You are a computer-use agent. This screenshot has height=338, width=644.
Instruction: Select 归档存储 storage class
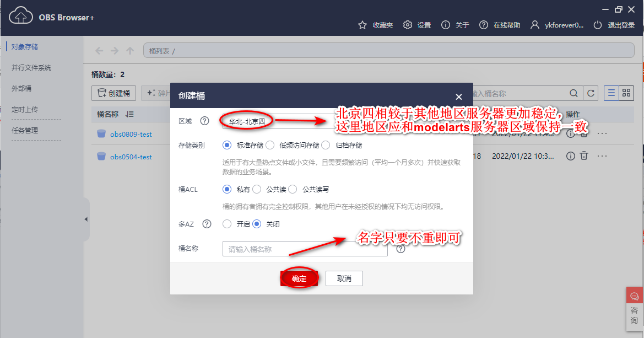point(326,146)
